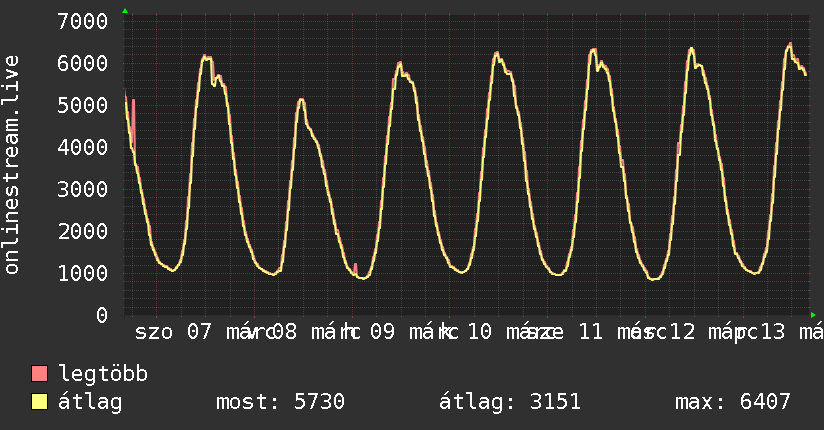Click the onlinestream.live vertical axis title
Viewport: 824px width, 430px height.
12,165
